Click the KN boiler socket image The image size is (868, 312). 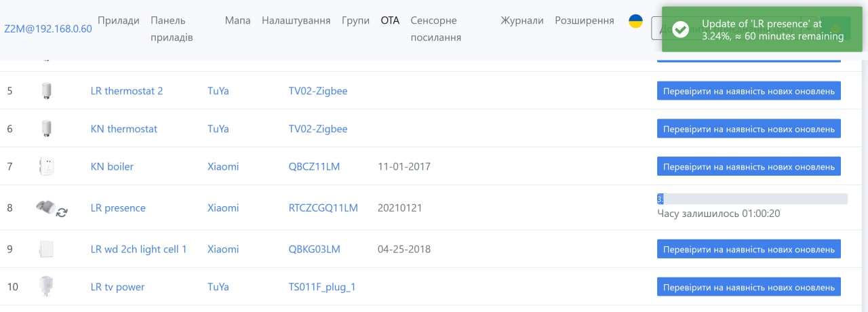click(46, 166)
